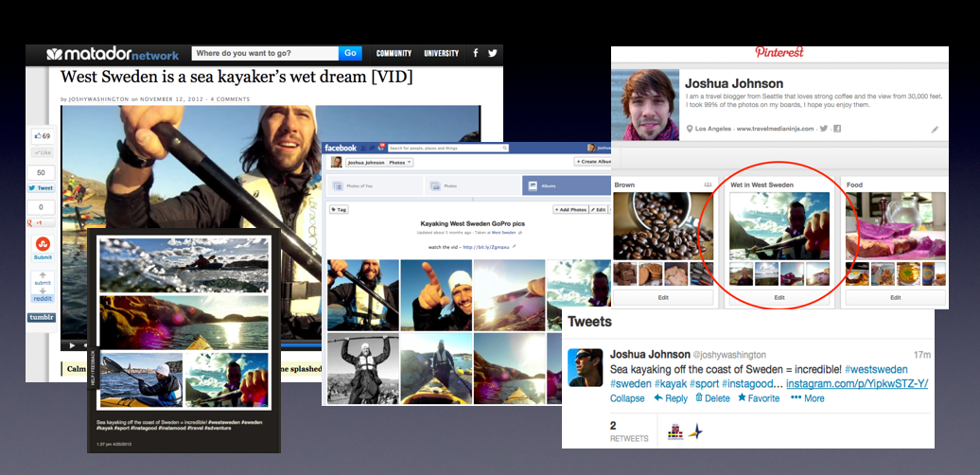Screen dimensions: 980x475
Task: Open the instagram.com link in tweet
Action: (857, 384)
